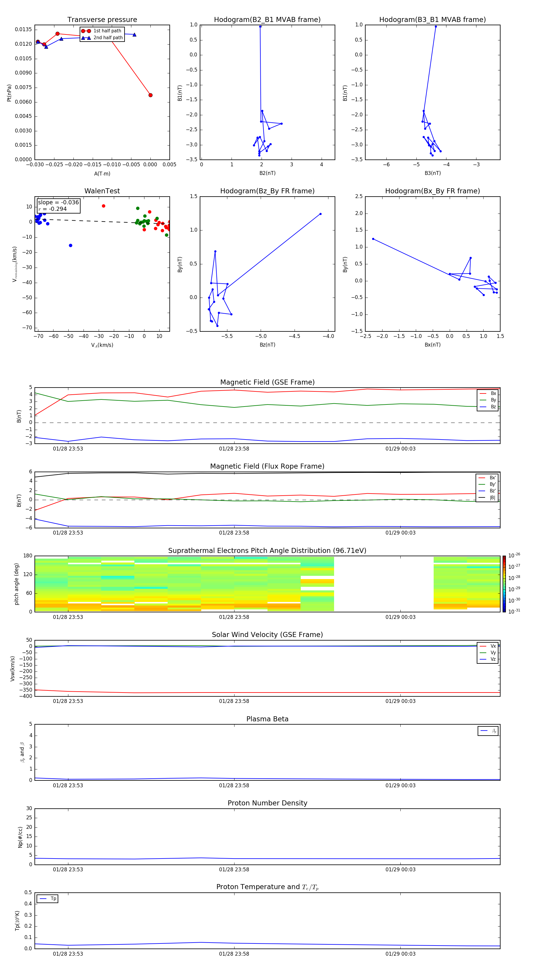Click the 'Bx(nT)' x-axis label
Screen dimensions: 535x980
[432, 345]
